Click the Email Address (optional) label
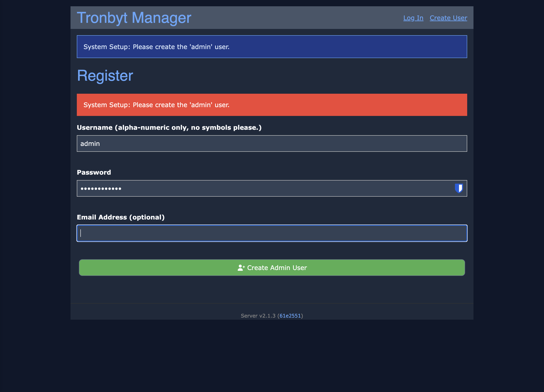 121,217
